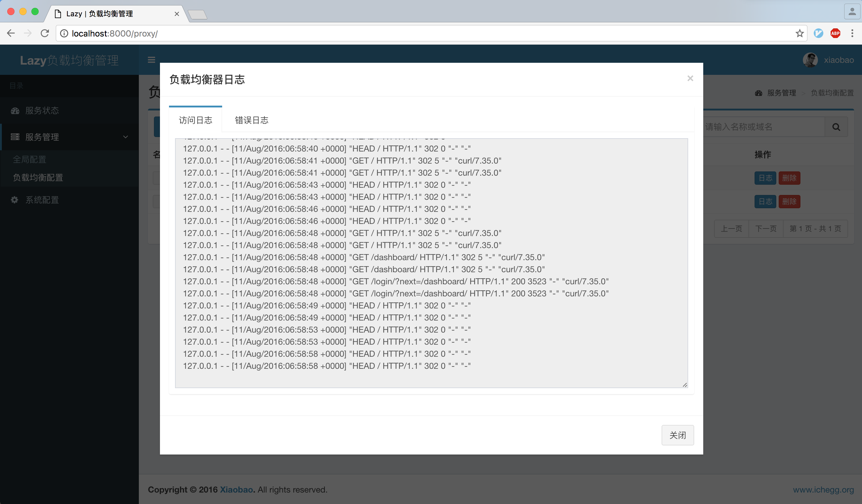Go to previous page with 上一页
The width and height of the screenshot is (862, 504).
pyautogui.click(x=731, y=228)
